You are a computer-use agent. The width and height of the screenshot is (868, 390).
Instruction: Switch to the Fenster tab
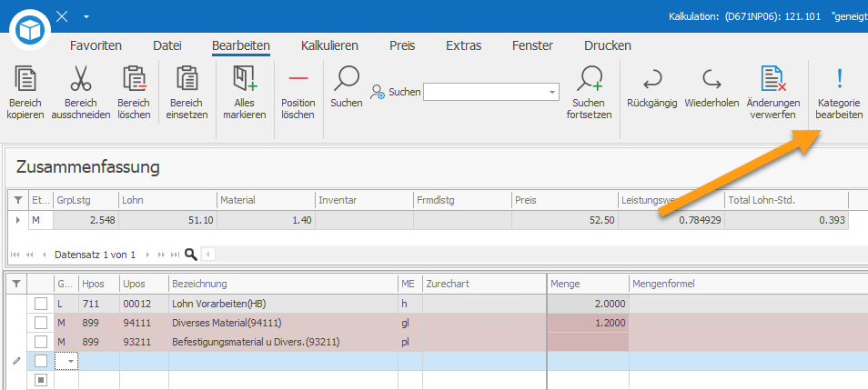tap(533, 46)
